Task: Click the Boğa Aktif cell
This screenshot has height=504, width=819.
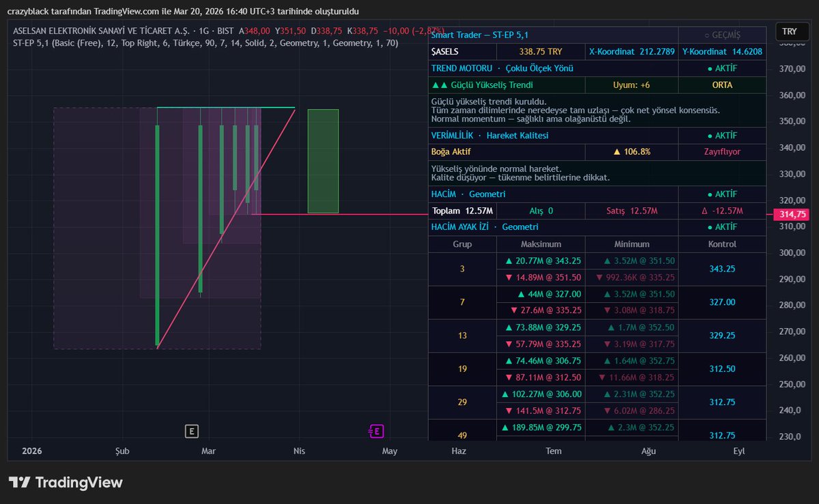Action: tap(506, 151)
